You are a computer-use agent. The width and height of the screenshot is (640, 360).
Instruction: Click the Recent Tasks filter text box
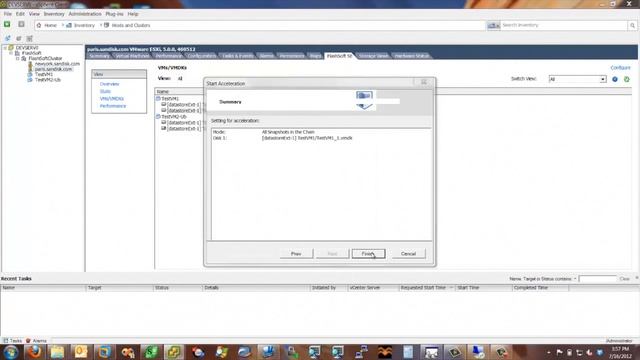coord(598,279)
